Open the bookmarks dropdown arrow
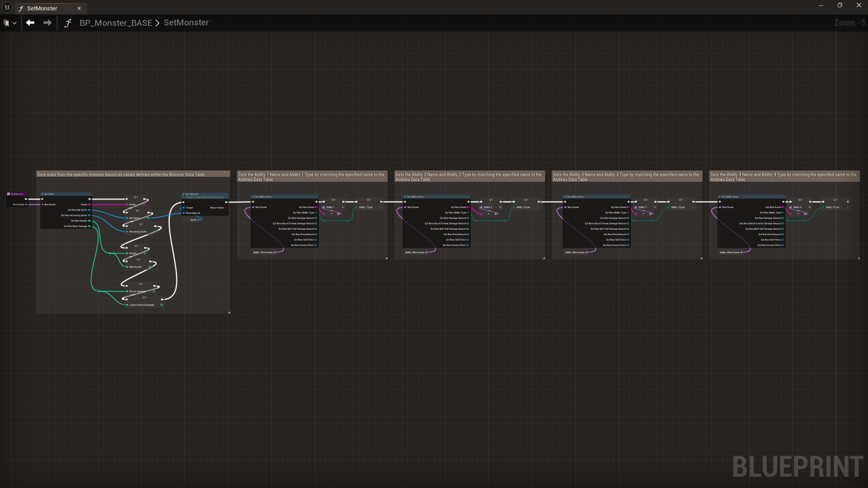The width and height of the screenshot is (868, 488). pos(15,23)
